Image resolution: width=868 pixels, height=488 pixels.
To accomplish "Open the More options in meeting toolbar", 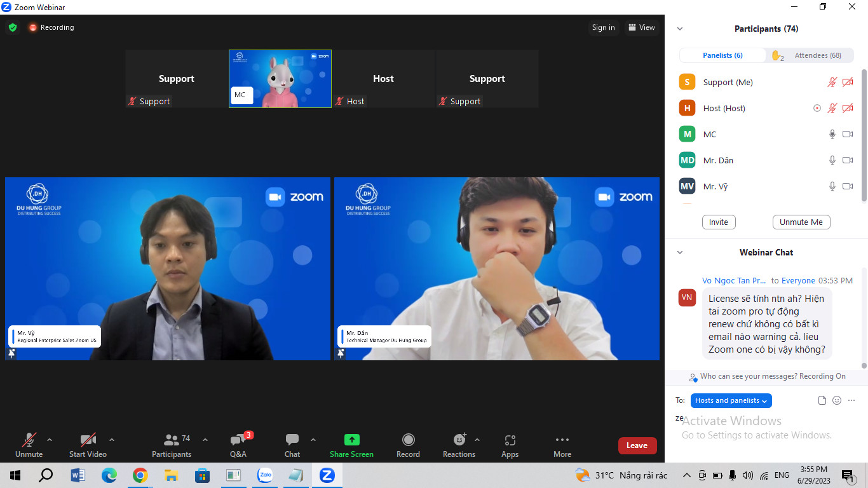I will (x=562, y=440).
